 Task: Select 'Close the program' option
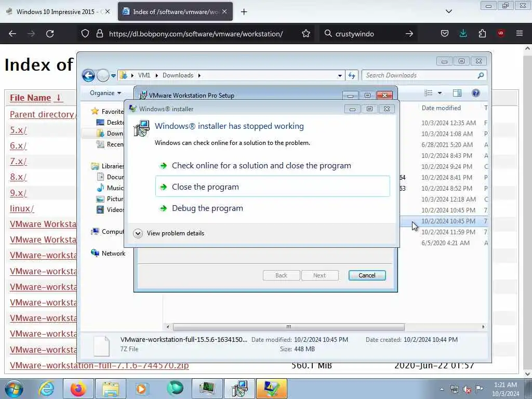[272, 187]
